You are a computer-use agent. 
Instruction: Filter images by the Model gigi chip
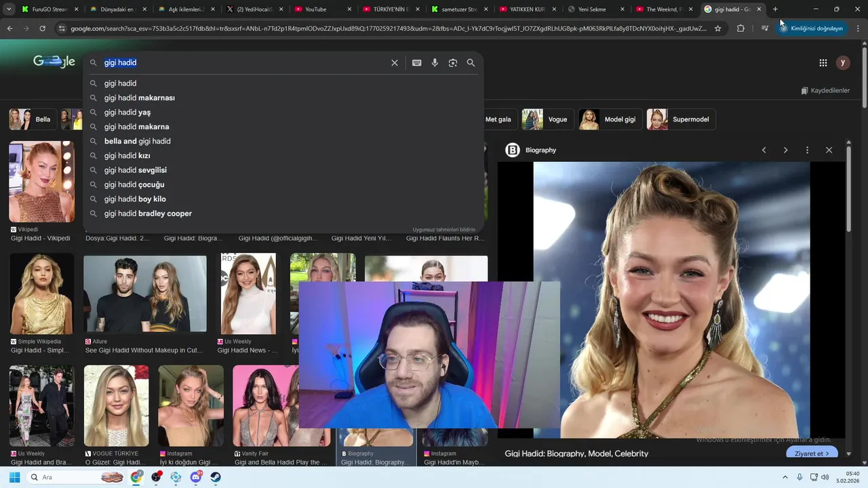(610, 119)
